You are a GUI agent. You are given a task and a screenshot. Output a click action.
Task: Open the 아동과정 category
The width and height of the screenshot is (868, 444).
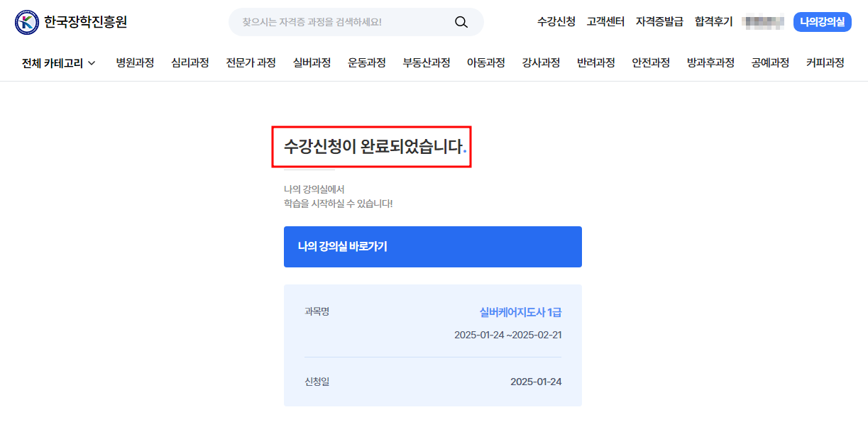(486, 62)
